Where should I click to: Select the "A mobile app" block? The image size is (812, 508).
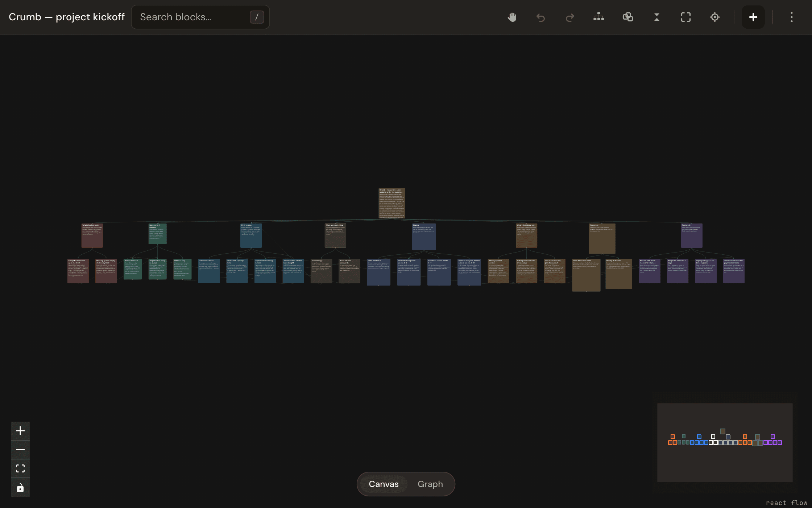coord(321,271)
